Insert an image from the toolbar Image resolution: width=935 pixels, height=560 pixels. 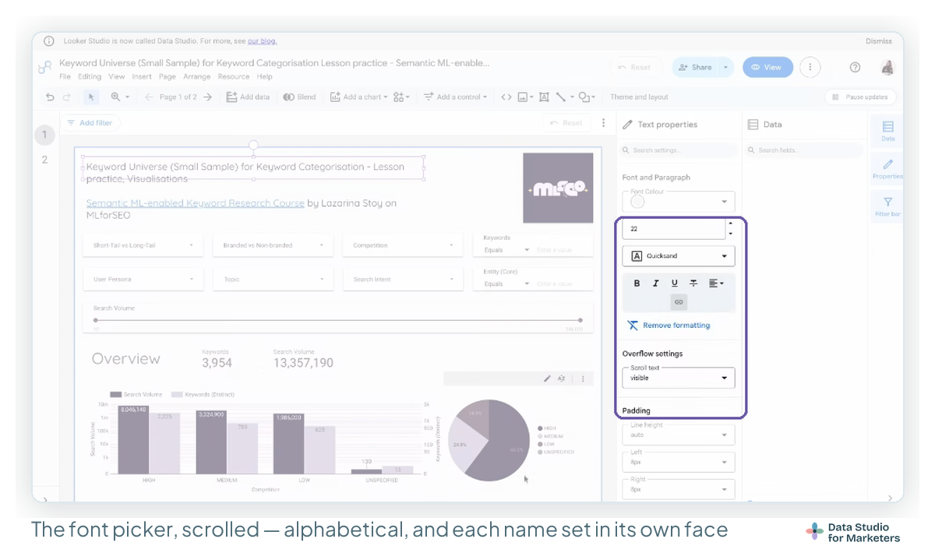(x=525, y=97)
